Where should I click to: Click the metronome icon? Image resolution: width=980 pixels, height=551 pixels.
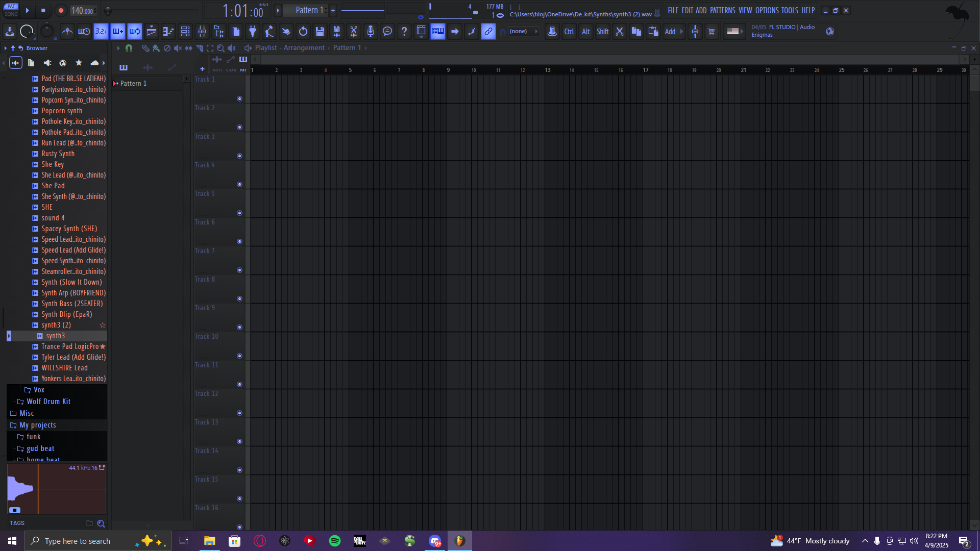click(67, 32)
